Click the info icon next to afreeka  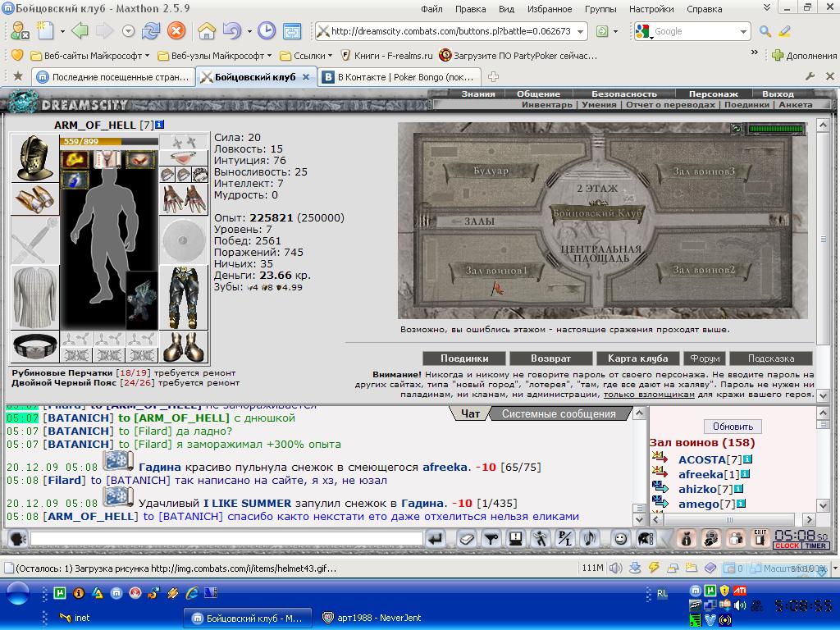pyautogui.click(x=745, y=474)
